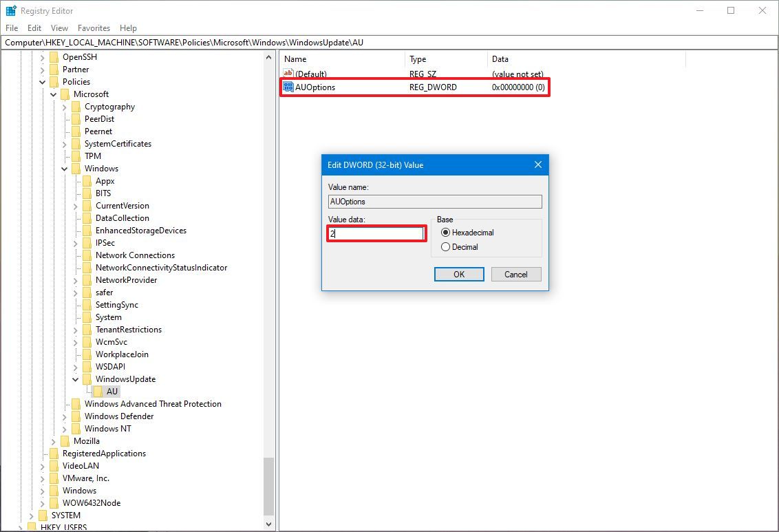
Task: Open the File menu
Action: pos(12,28)
